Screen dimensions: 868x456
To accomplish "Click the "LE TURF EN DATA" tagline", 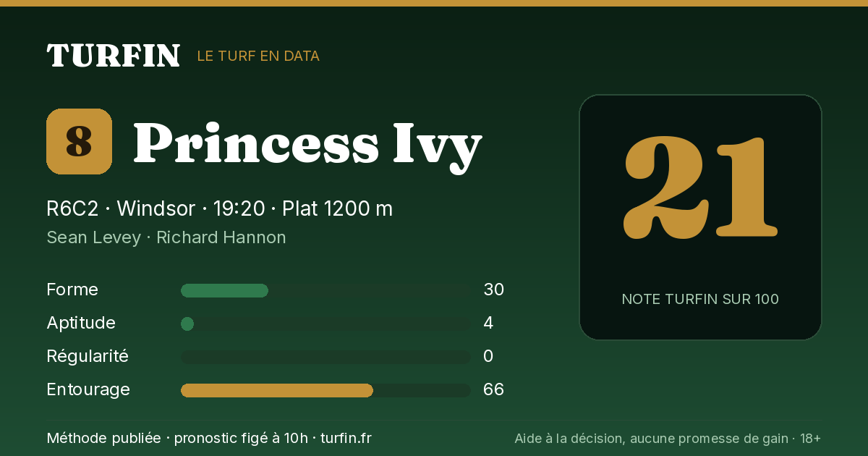I will tap(258, 56).
